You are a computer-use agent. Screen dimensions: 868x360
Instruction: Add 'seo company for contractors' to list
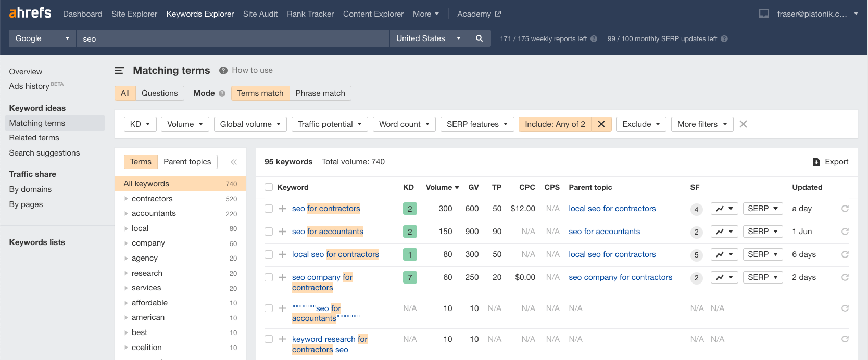coord(282,277)
